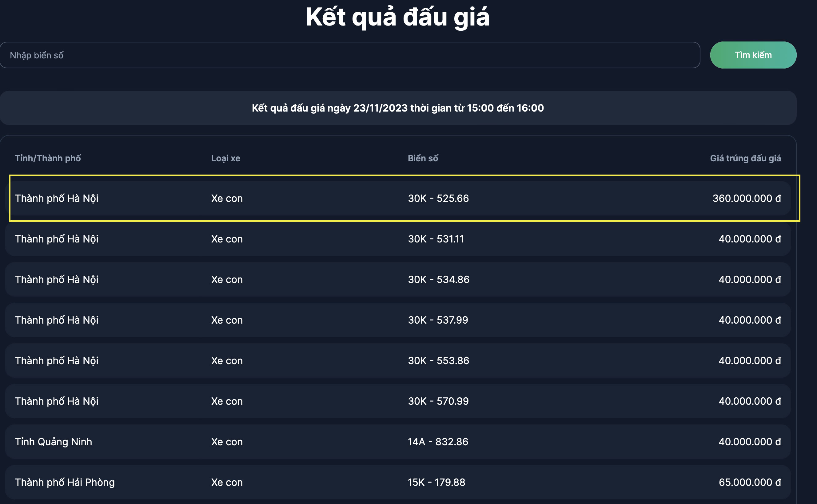Select plate number 30K - 531.11
The width and height of the screenshot is (817, 504).
[436, 239]
